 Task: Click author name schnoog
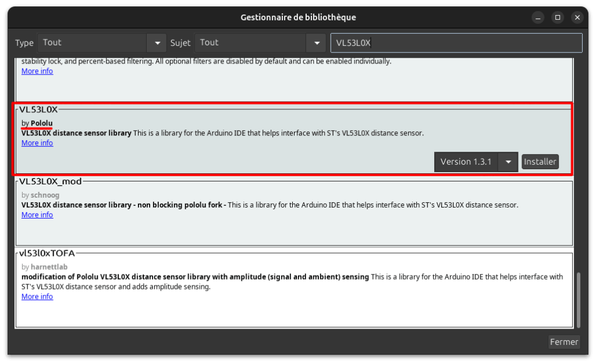45,195
